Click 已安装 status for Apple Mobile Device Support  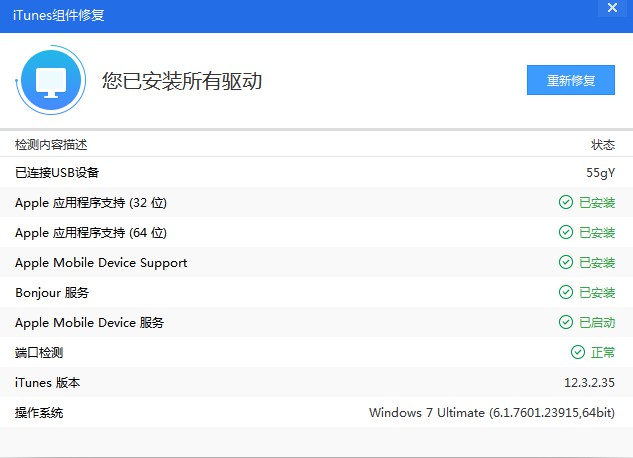click(x=597, y=263)
